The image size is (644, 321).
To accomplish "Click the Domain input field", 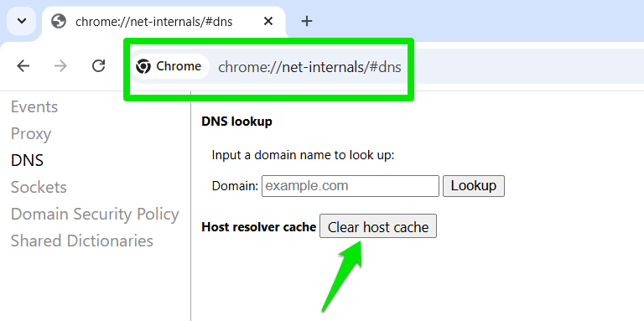I will pyautogui.click(x=351, y=186).
